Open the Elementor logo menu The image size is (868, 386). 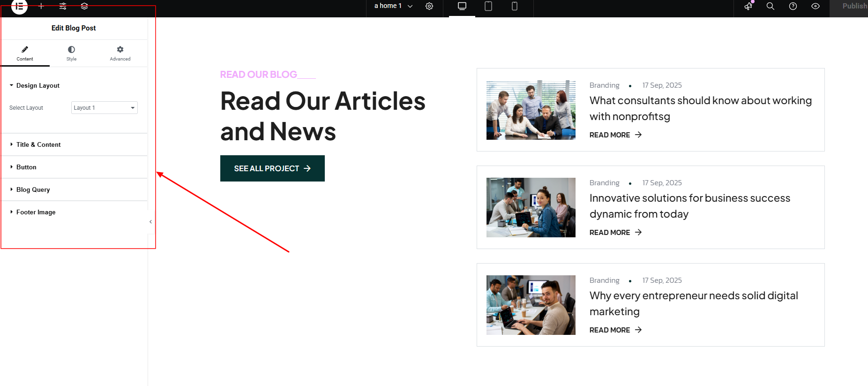tap(19, 6)
